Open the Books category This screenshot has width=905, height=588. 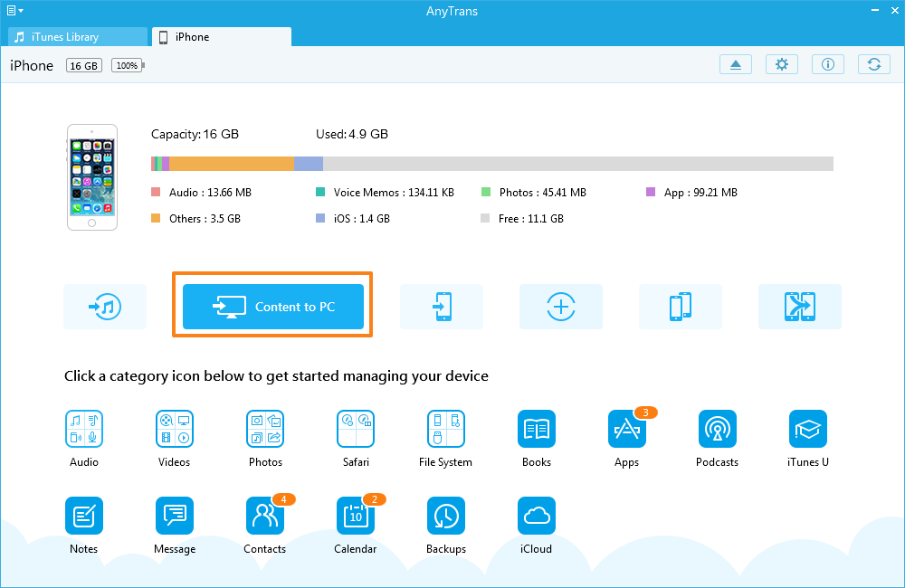click(x=537, y=429)
